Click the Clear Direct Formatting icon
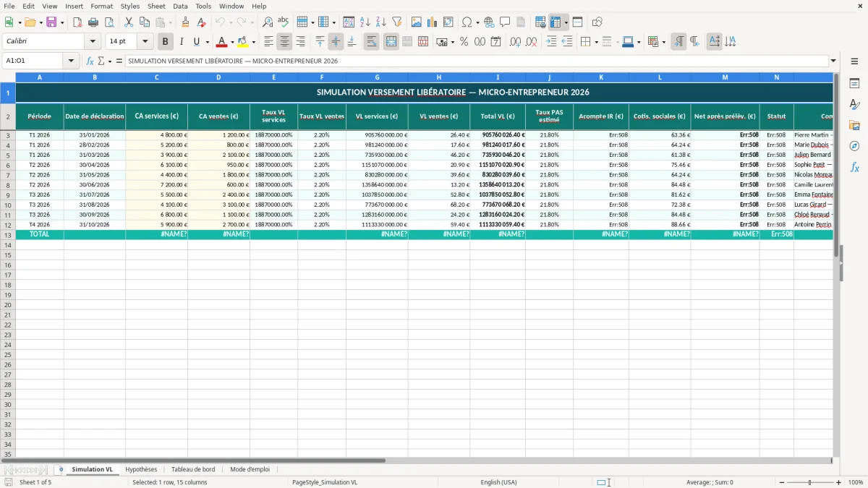The width and height of the screenshot is (868, 488). [x=201, y=22]
